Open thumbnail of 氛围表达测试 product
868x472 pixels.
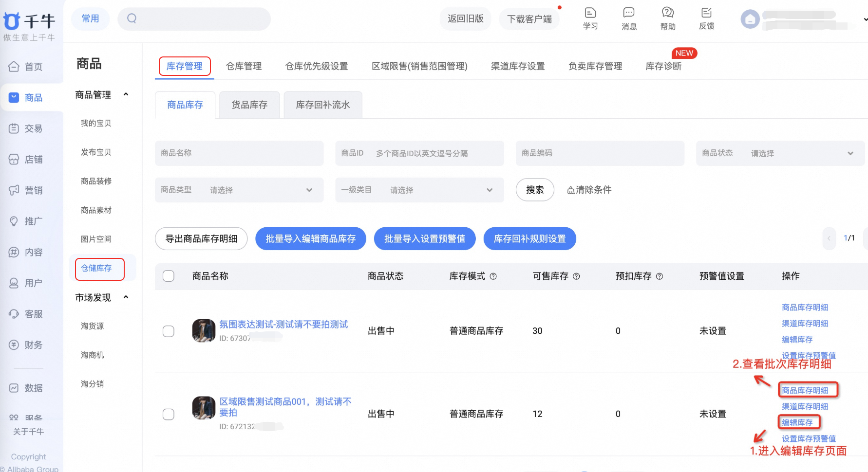coord(204,331)
